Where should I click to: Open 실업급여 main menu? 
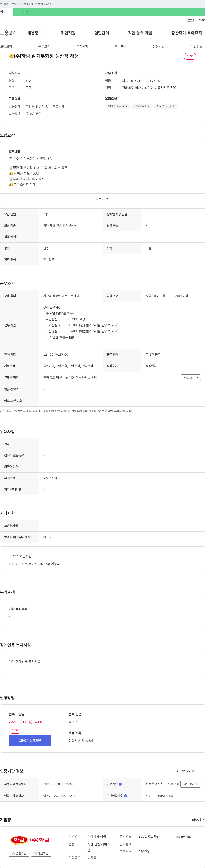click(101, 33)
